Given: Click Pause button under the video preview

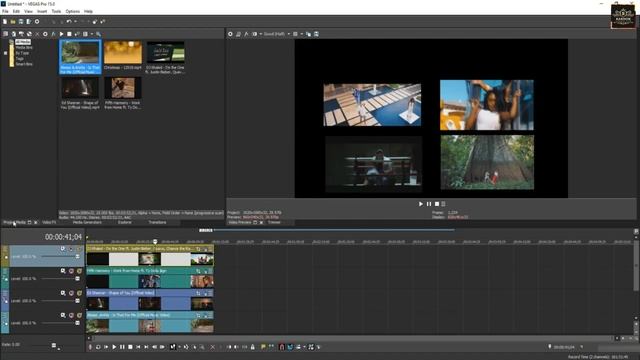Looking at the screenshot, I should pos(429,204).
